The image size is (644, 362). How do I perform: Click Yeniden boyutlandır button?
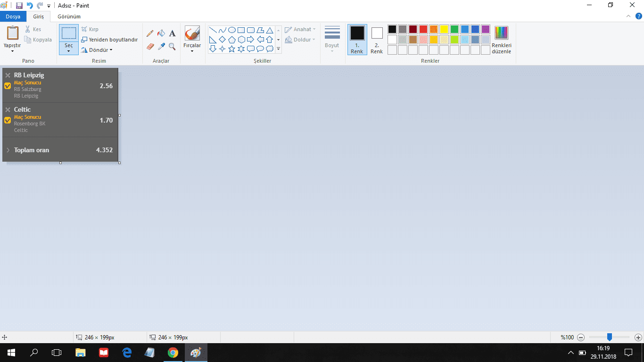109,40
